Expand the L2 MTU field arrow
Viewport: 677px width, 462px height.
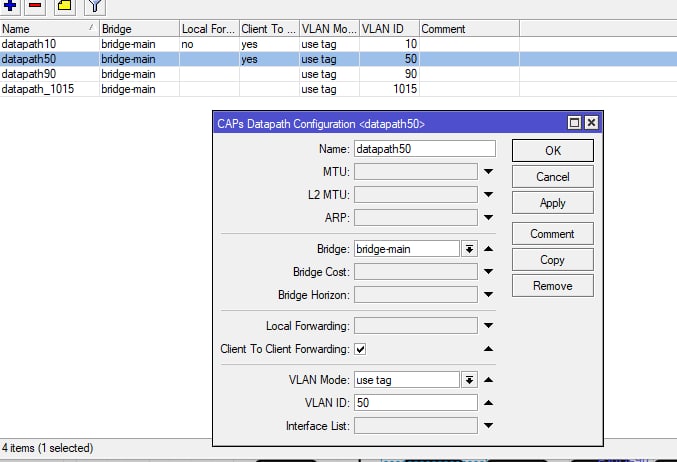click(488, 194)
